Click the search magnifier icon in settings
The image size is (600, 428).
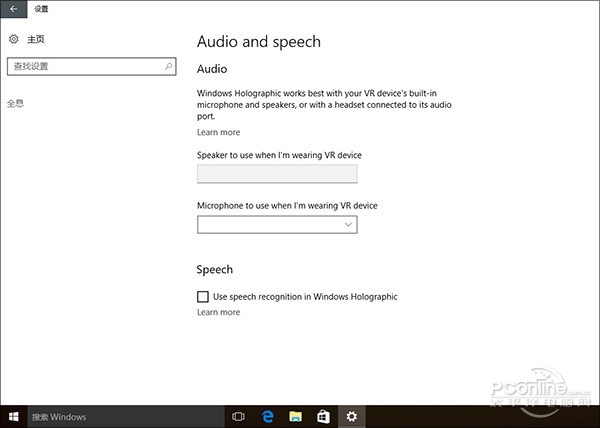pos(168,66)
